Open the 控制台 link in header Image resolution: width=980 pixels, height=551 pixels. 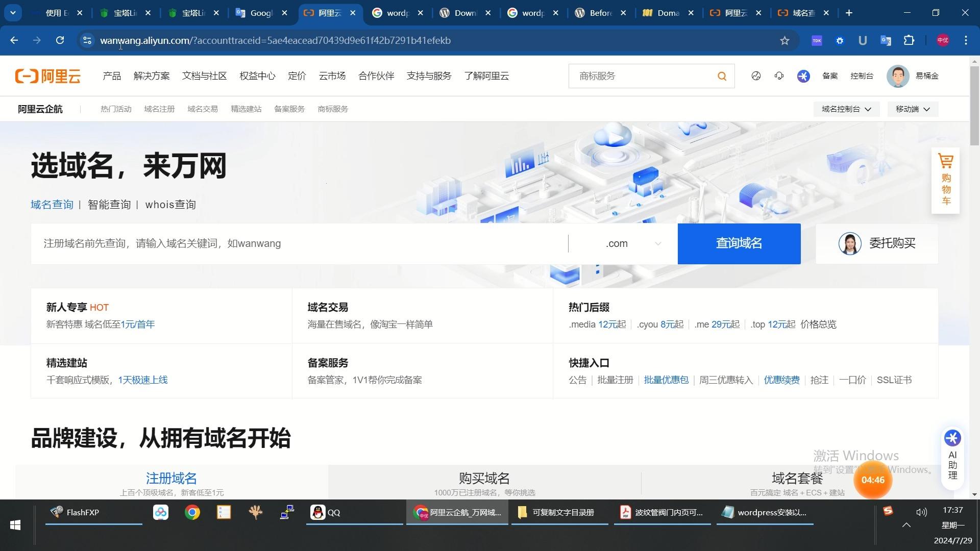point(862,76)
